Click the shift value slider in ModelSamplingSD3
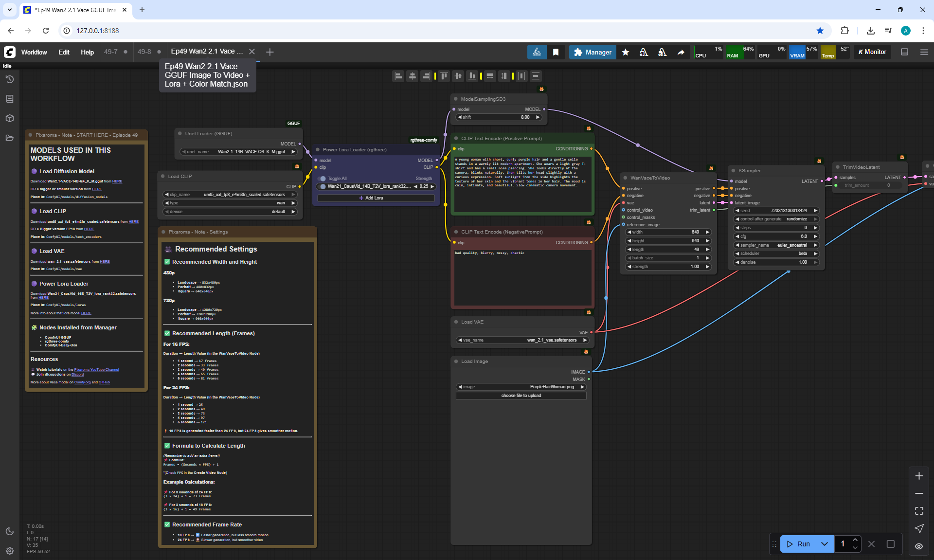934x560 pixels. (x=499, y=117)
